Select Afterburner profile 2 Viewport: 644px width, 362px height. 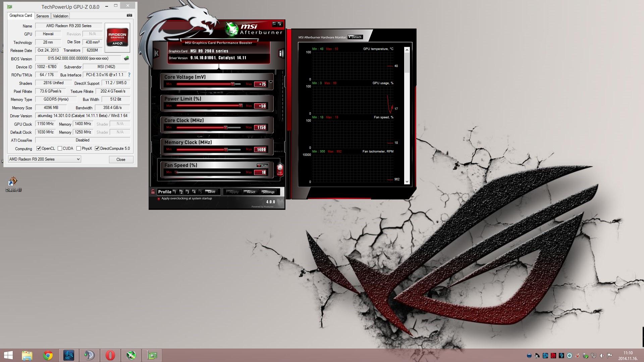pyautogui.click(x=181, y=192)
